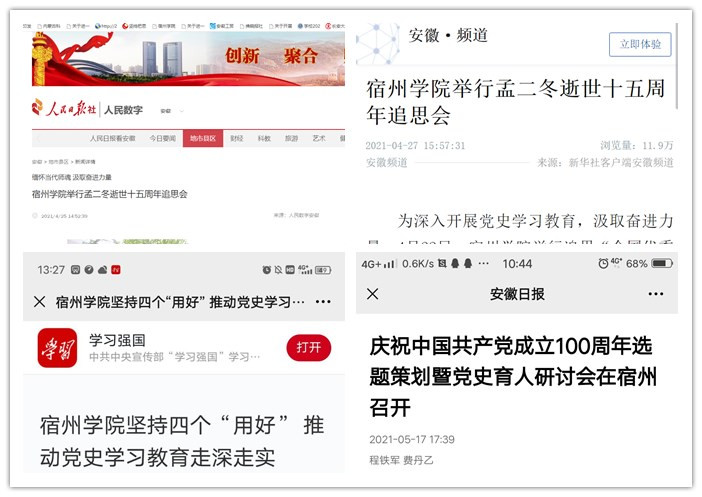702x497 pixels.
Task: Open the three-dot menu beside 宿州学院坚持 title
Action: point(323,302)
